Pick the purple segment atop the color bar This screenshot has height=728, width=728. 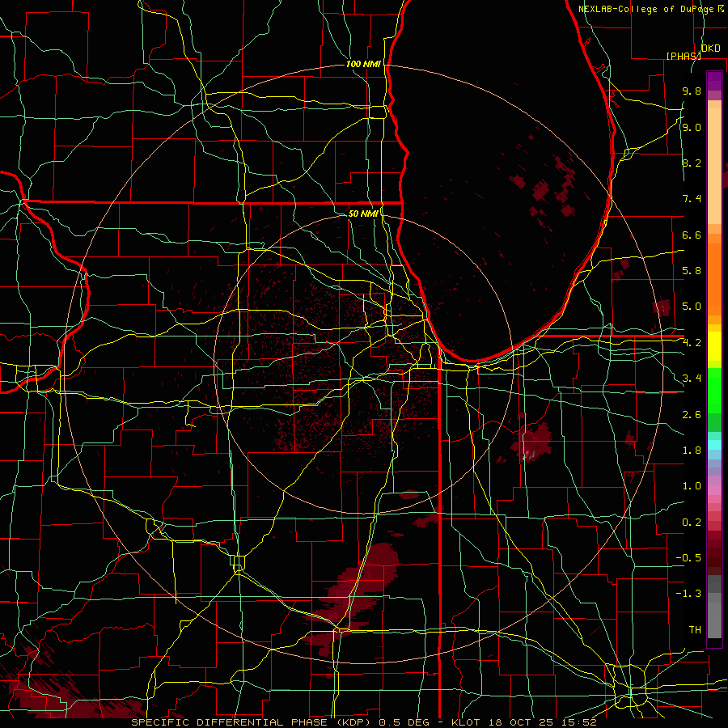[714, 81]
